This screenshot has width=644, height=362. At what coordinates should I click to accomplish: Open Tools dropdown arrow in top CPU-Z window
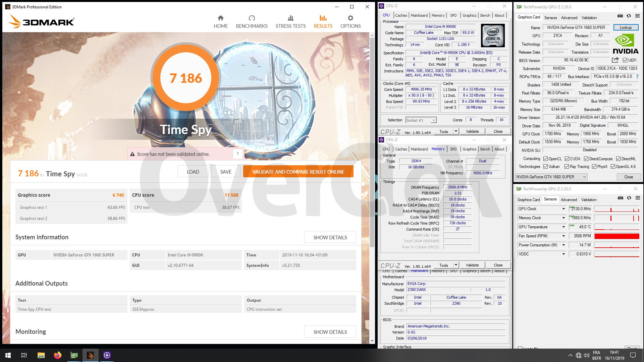tap(456, 131)
